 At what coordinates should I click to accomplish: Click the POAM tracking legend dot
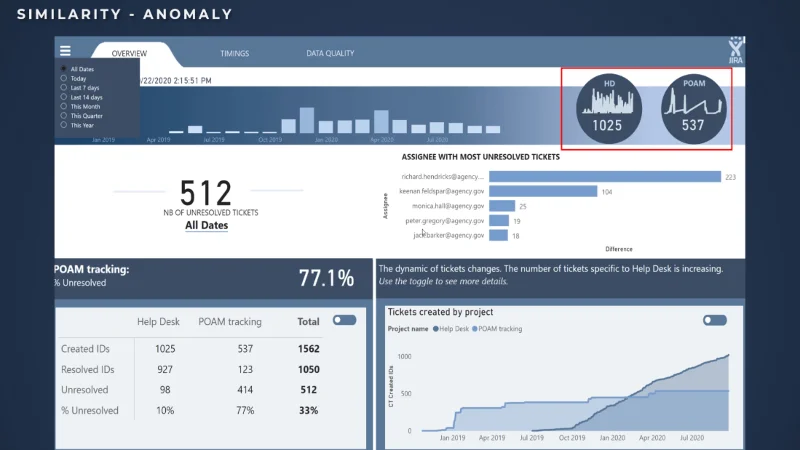pyautogui.click(x=474, y=329)
